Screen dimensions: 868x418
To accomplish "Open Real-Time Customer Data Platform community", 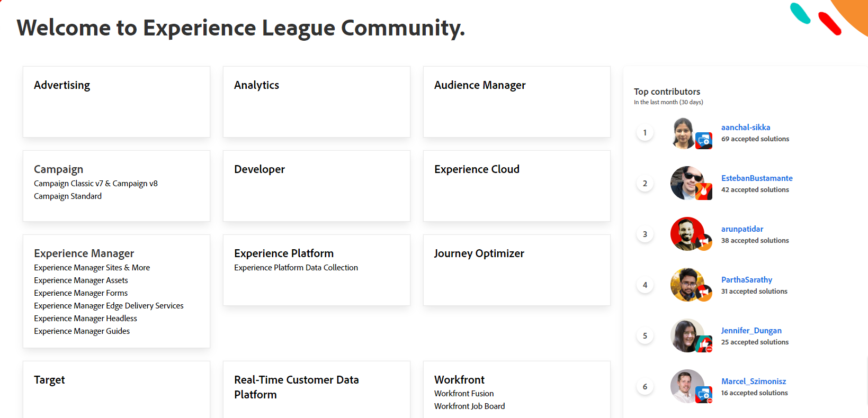I will (x=317, y=390).
